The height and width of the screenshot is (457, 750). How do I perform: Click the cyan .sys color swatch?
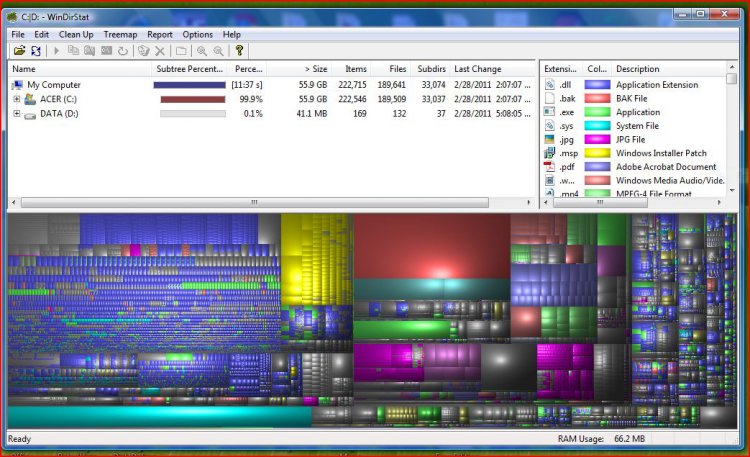tap(597, 126)
